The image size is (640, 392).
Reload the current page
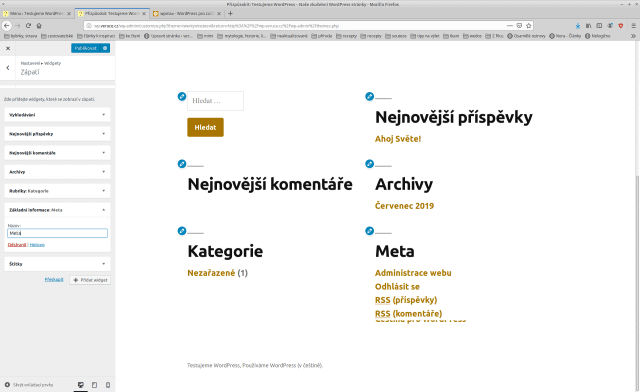tap(28, 25)
